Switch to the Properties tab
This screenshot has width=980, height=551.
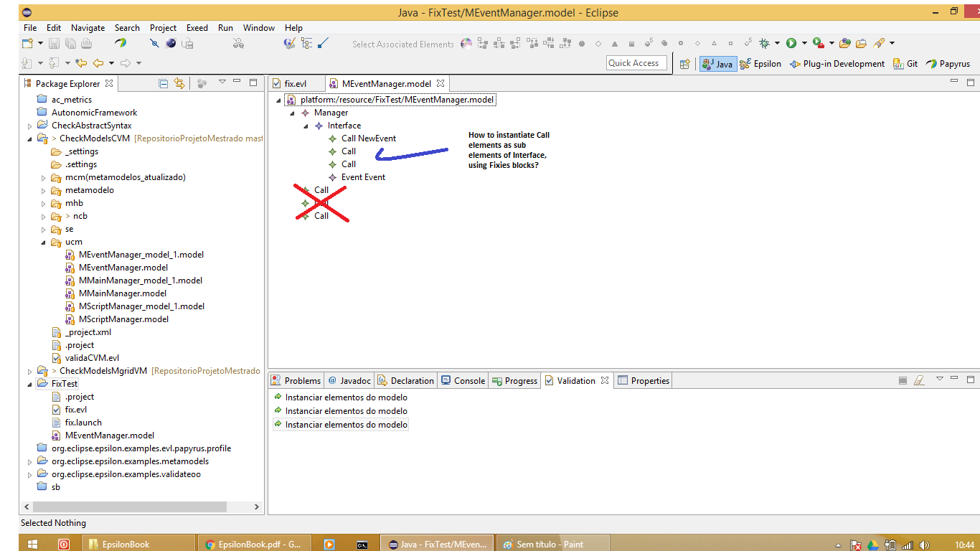644,381
